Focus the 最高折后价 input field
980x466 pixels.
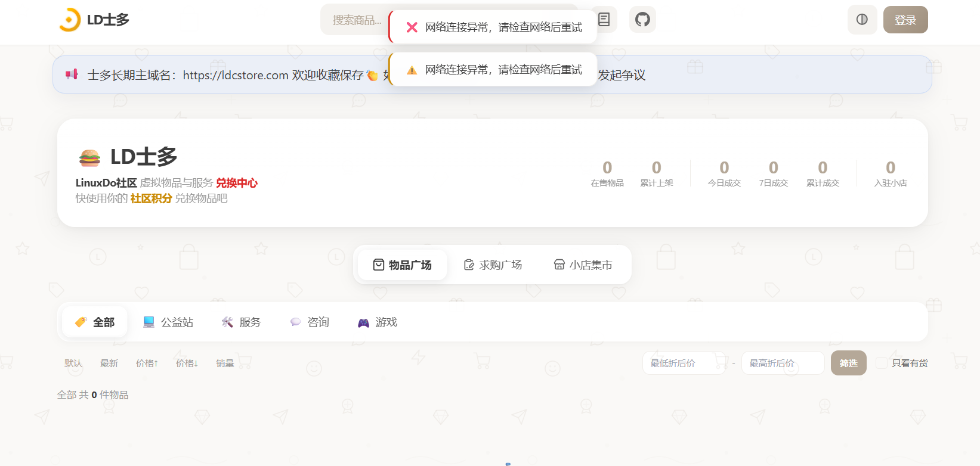[x=783, y=363]
